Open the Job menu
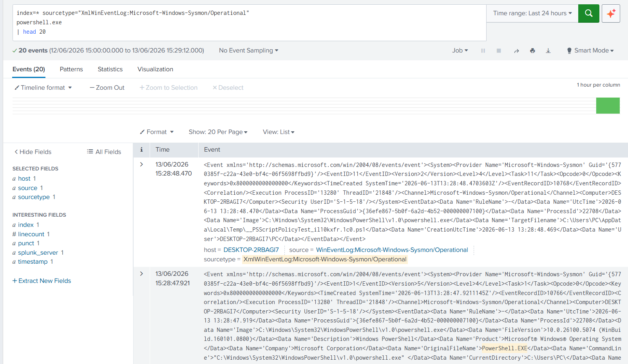The image size is (628, 364). click(x=460, y=51)
